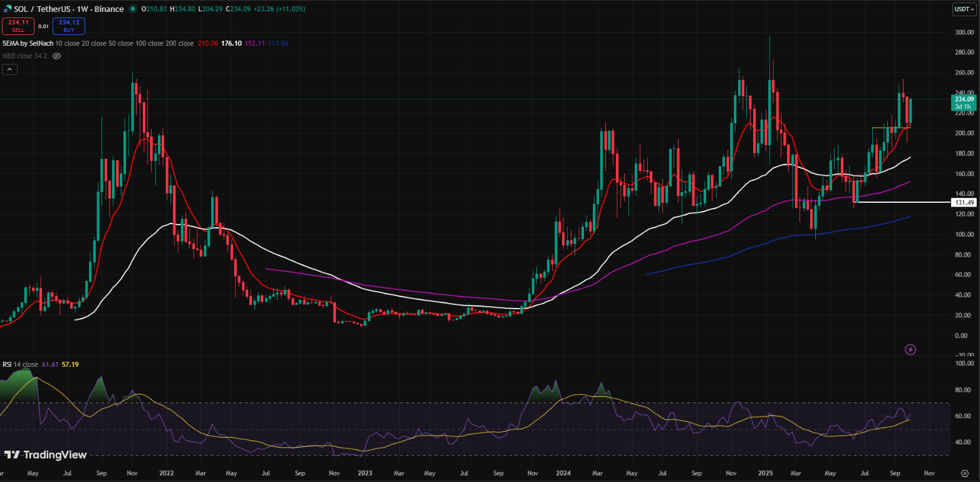
Task: Open the USDT currency dropdown
Action: point(963,9)
